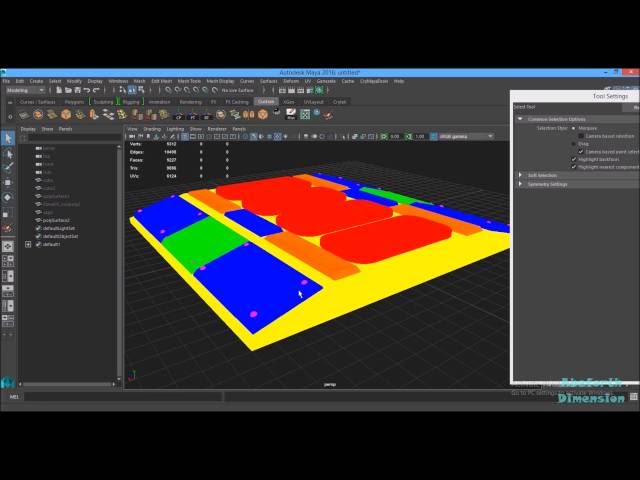640x480 pixels.
Task: Select polySurface2 in the Outliner
Action: (x=56, y=220)
